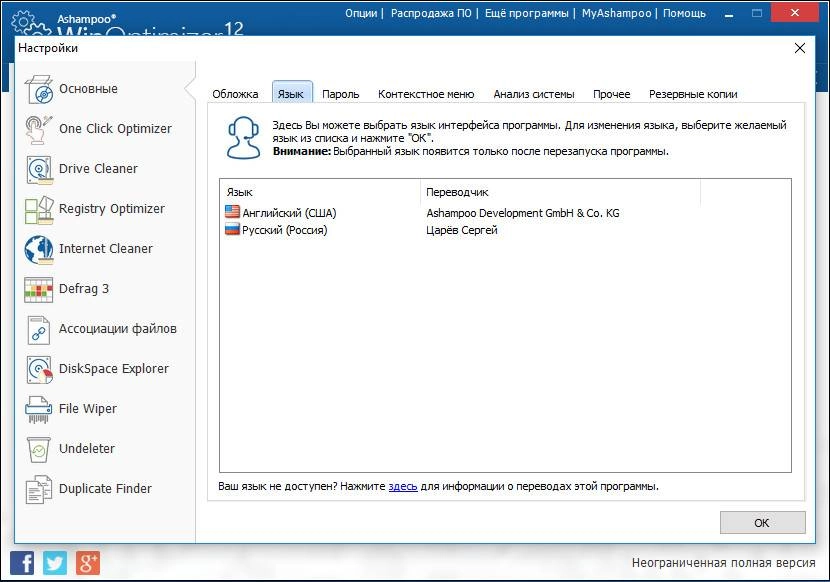Confirm settings with the OK button
830x582 pixels.
(762, 523)
